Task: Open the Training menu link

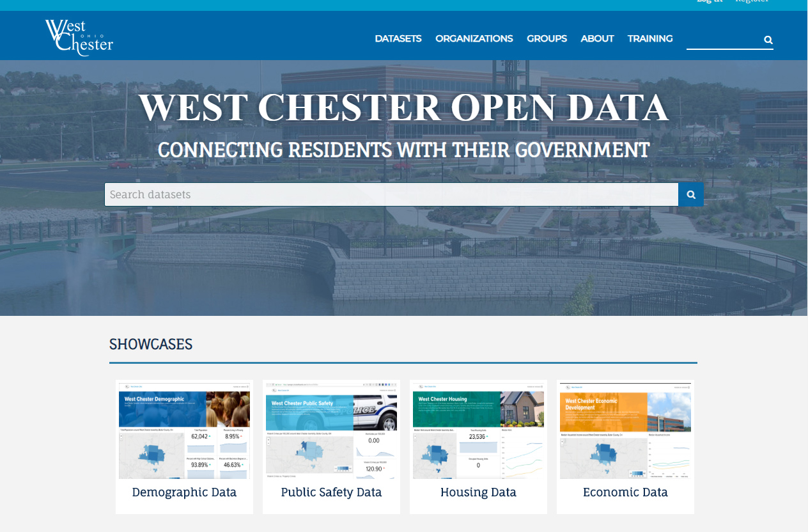Action: point(650,38)
